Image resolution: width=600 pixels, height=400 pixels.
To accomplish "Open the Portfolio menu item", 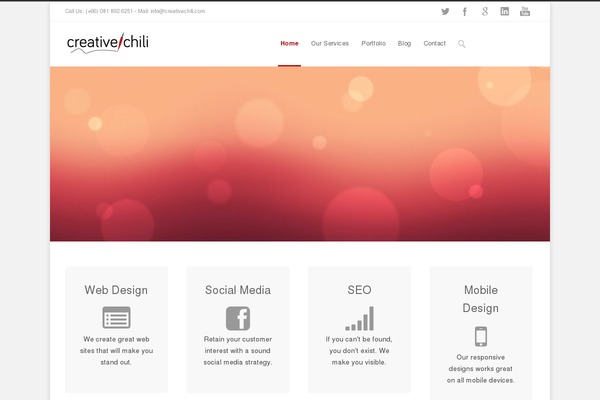I will point(373,43).
